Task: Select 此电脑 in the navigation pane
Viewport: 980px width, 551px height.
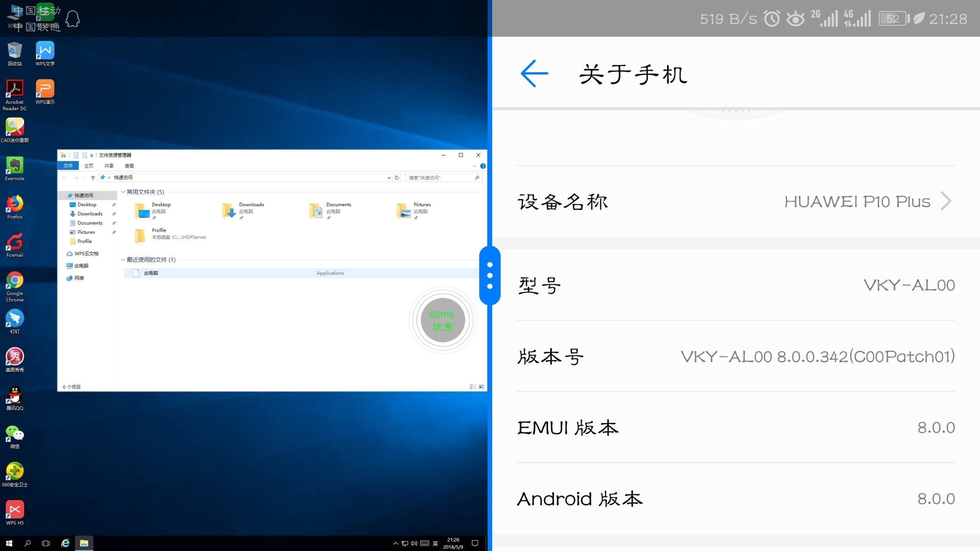Action: point(81,266)
